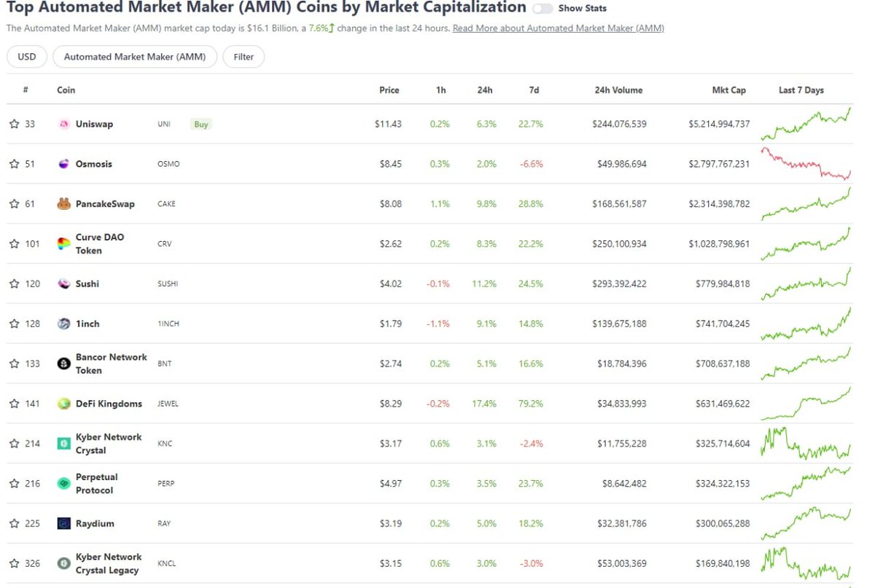Click the DeFi Kingdoms 7d change 79.2%
The width and height of the screenshot is (875, 588).
click(x=530, y=404)
